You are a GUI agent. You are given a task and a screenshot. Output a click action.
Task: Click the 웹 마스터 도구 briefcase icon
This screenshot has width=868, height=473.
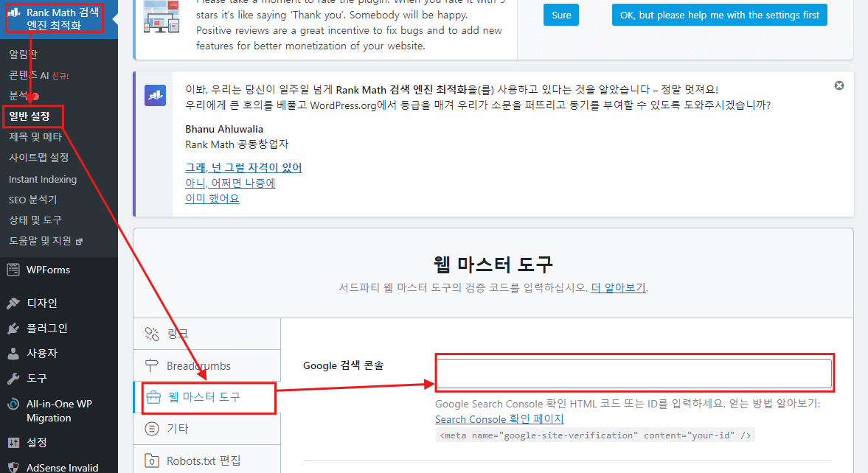coord(153,396)
